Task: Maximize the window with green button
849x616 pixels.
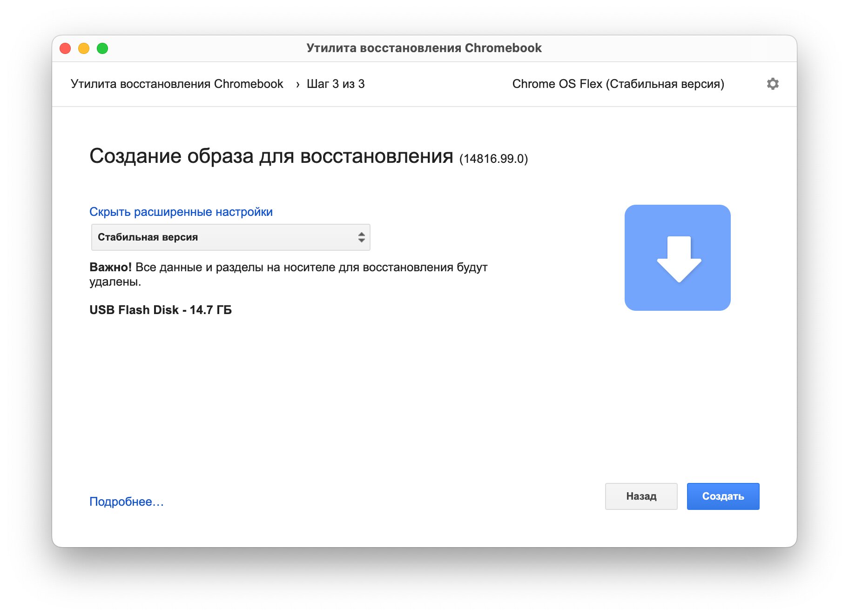Action: click(102, 48)
